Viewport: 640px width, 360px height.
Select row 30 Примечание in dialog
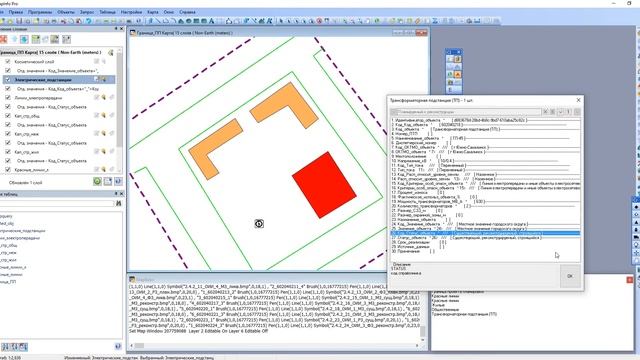[x=485, y=251]
